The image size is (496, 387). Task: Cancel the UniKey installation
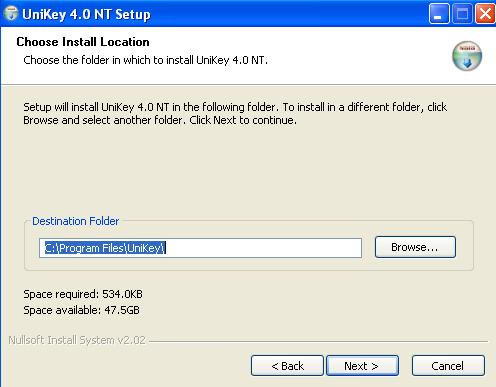pos(448,366)
